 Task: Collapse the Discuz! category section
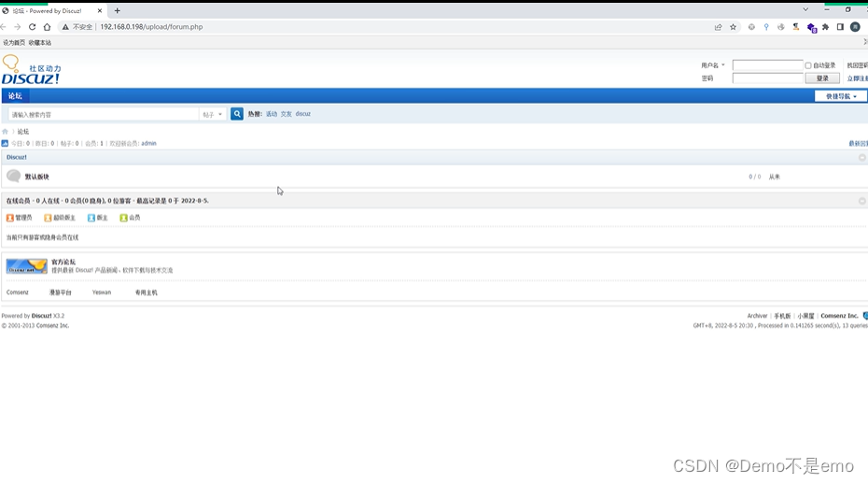[861, 157]
